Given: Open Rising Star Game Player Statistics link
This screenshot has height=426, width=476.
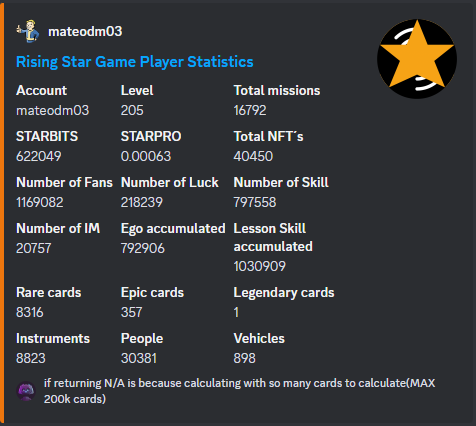Looking at the screenshot, I should tap(135, 62).
